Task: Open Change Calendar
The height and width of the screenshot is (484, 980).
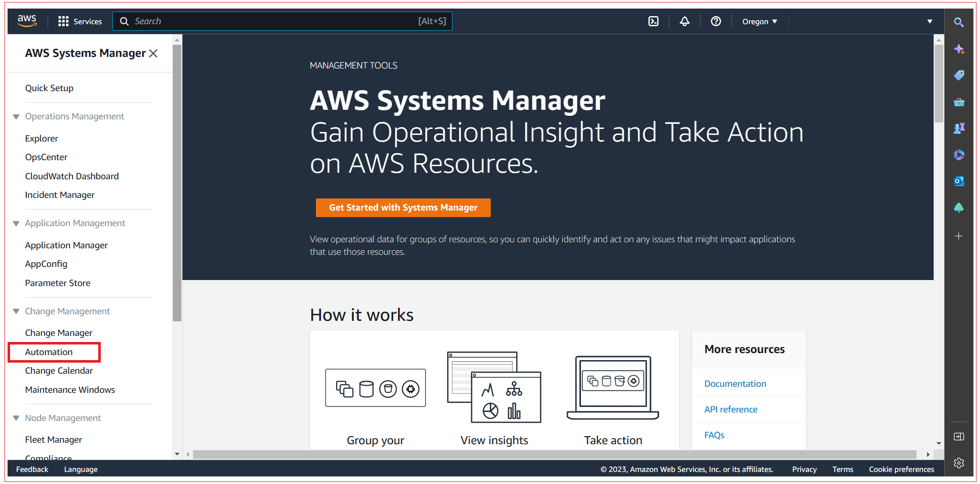Action: coord(59,370)
